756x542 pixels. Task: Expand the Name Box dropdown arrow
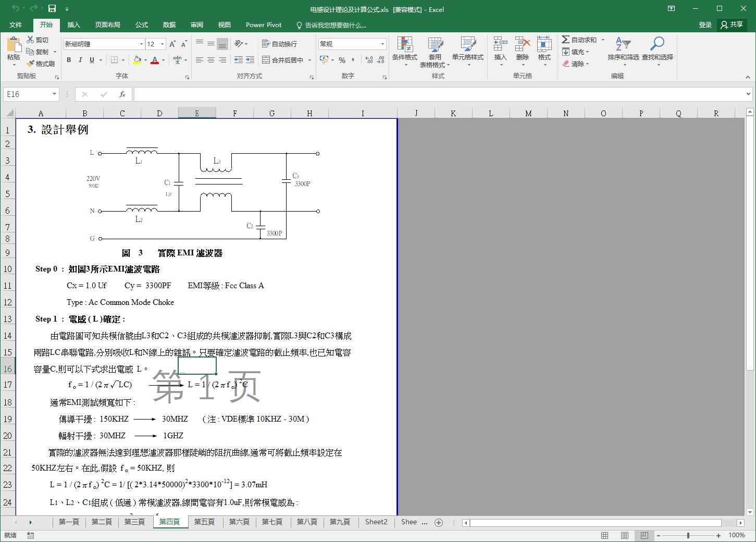54,94
